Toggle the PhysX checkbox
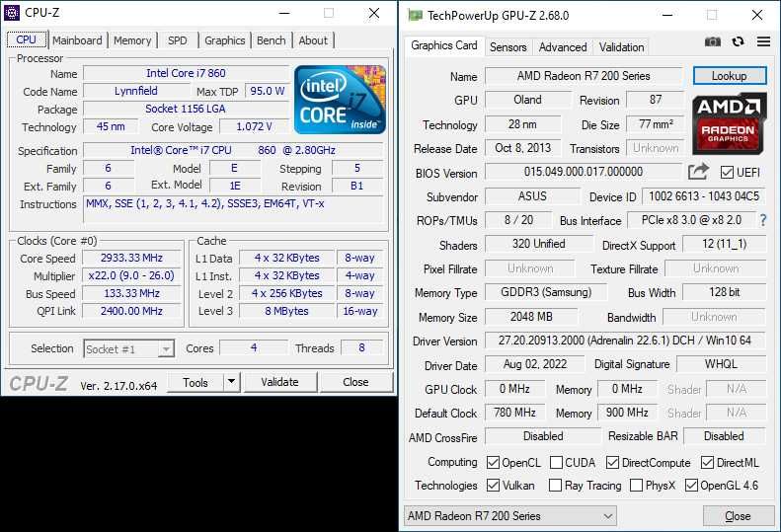Image resolution: width=781 pixels, height=532 pixels. (x=636, y=486)
